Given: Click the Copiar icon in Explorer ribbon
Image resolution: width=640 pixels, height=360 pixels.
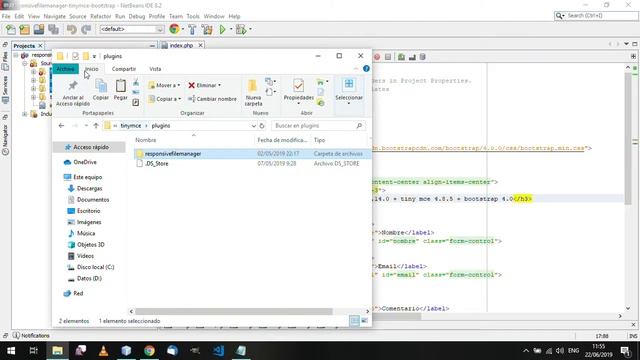Looking at the screenshot, I should pyautogui.click(x=101, y=86).
